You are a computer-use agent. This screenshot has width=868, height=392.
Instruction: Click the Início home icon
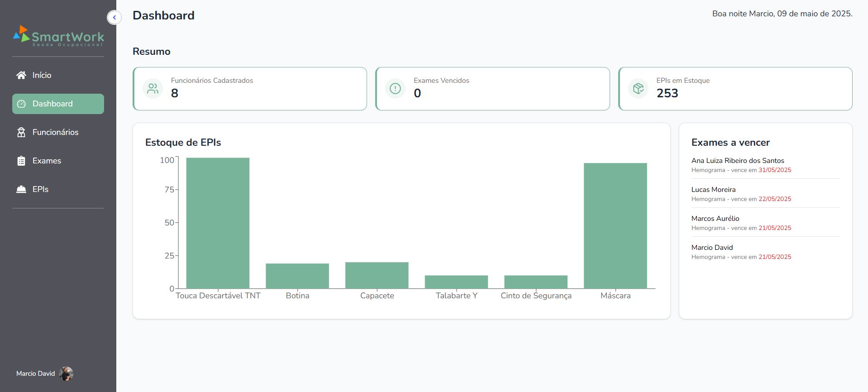point(21,75)
